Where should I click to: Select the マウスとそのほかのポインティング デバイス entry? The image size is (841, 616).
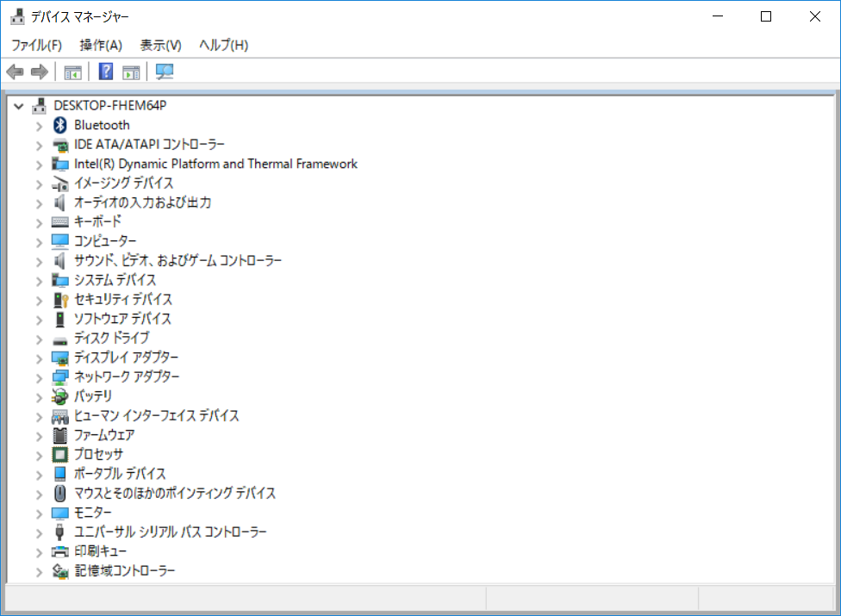(175, 494)
